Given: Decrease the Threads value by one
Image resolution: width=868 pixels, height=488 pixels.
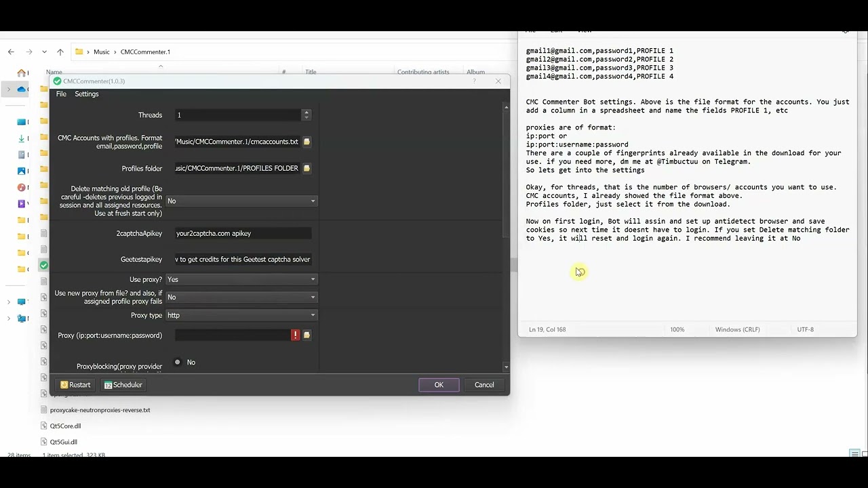Looking at the screenshot, I should (x=307, y=118).
